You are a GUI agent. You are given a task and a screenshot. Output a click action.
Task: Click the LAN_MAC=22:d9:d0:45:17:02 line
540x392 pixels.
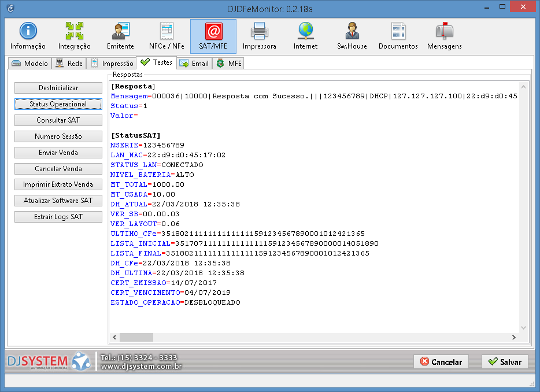pyautogui.click(x=168, y=155)
